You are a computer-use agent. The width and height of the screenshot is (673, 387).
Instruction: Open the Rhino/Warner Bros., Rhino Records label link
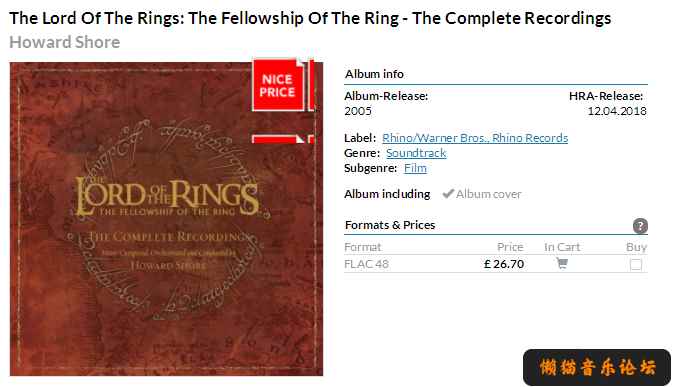(475, 138)
